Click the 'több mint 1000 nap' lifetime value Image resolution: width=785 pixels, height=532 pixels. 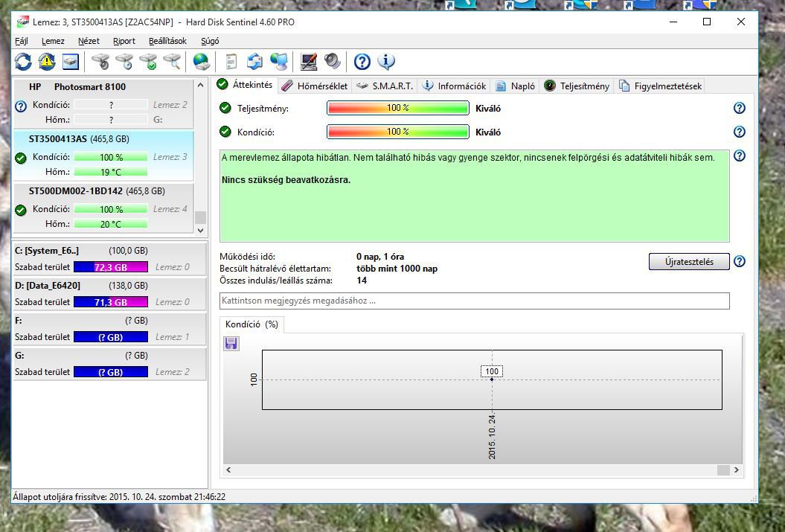click(x=397, y=269)
